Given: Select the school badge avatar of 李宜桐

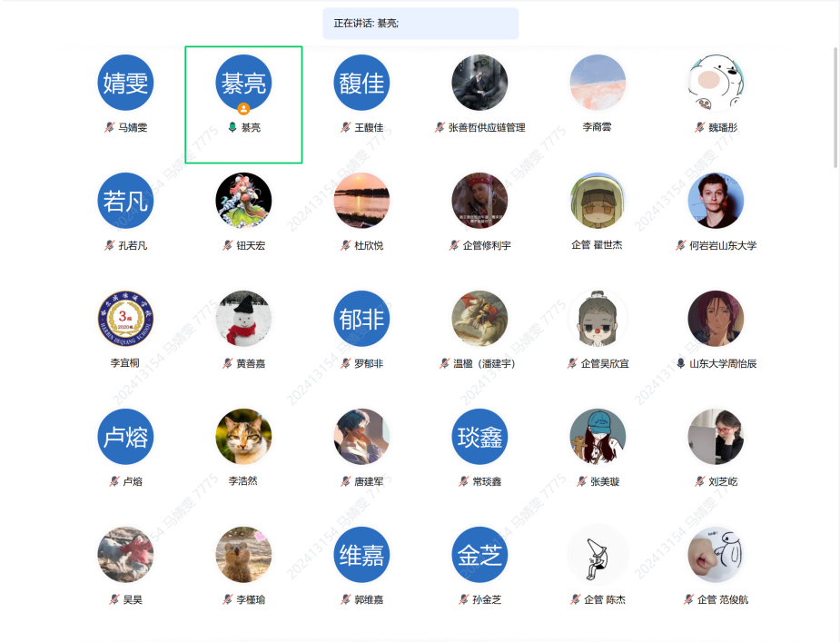Looking at the screenshot, I should (125, 319).
